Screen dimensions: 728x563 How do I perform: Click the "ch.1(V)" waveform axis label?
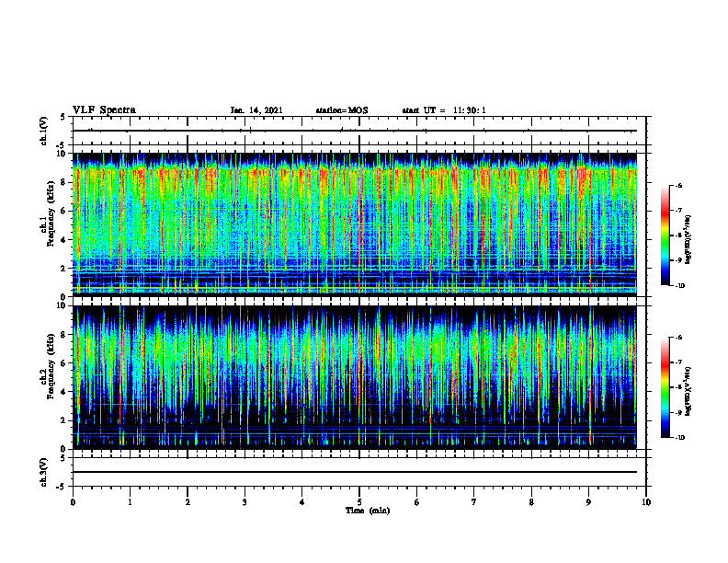tap(43, 131)
